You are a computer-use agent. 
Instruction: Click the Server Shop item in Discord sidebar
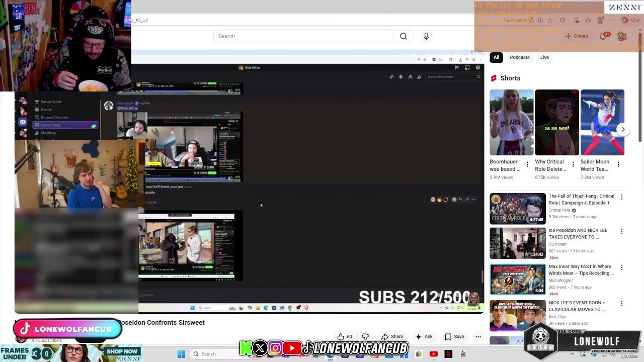tap(65, 125)
